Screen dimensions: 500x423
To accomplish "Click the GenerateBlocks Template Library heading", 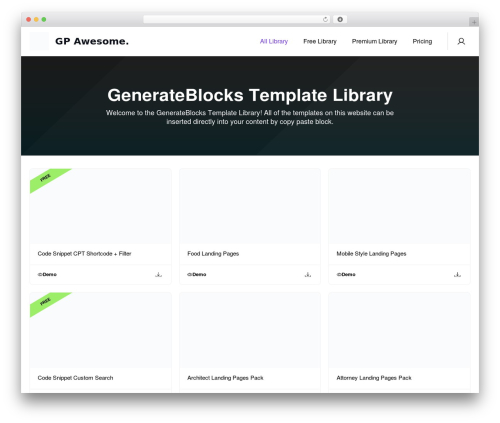I will coord(250,95).
